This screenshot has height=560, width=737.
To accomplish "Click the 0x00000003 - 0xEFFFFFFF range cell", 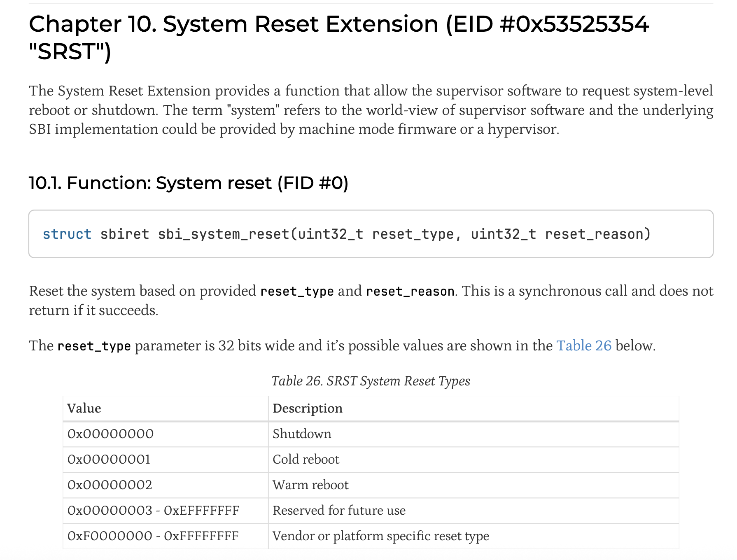I will [x=166, y=511].
